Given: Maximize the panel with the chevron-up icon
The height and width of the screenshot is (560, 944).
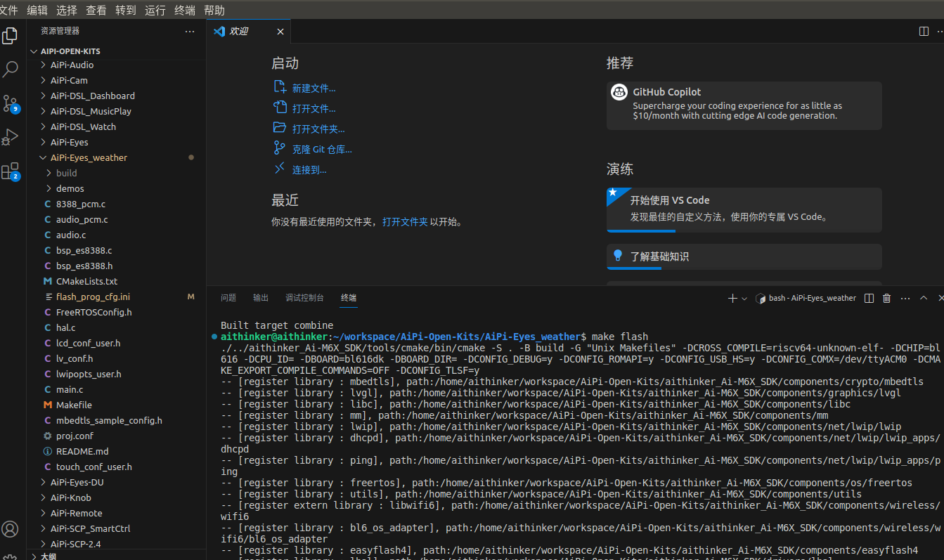Looking at the screenshot, I should (924, 298).
